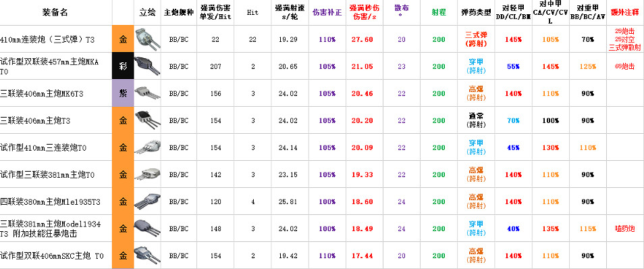The image size is (644, 269).
Task: Click the 额外注释 column header
Action: [624, 12]
